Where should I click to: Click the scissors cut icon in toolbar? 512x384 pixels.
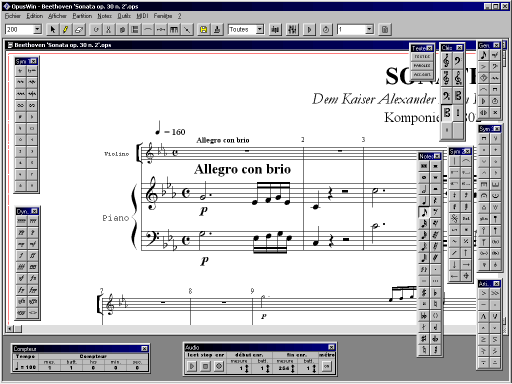pyautogui.click(x=109, y=30)
